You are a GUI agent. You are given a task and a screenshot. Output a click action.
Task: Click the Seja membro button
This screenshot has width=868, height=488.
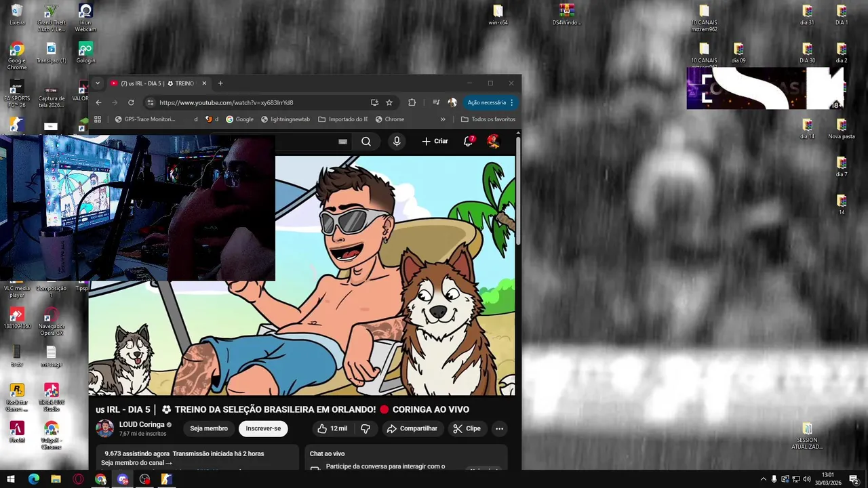tap(209, 428)
